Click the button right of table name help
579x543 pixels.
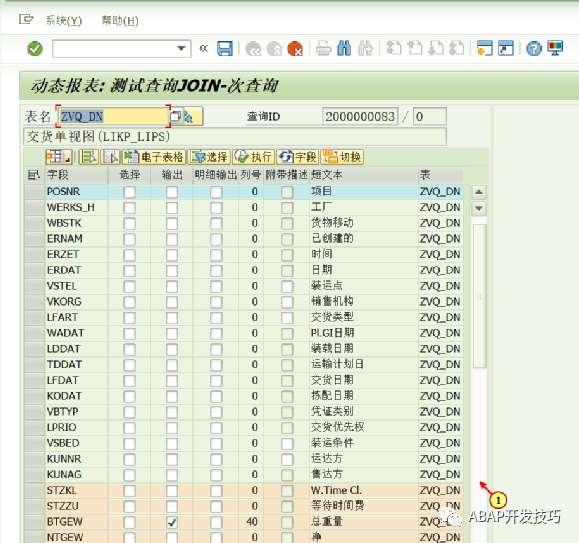pyautogui.click(x=192, y=117)
